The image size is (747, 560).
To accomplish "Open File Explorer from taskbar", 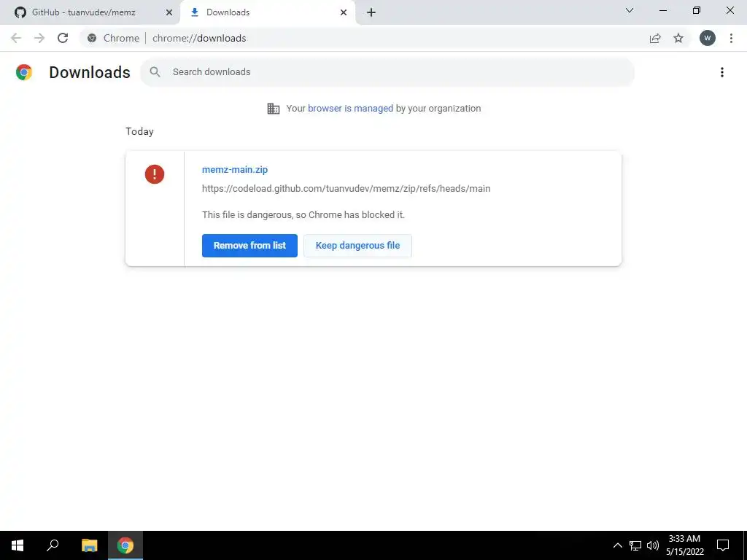I will 89,545.
